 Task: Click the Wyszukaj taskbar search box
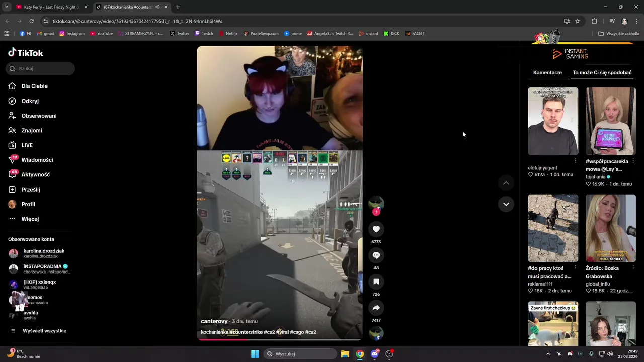301,354
